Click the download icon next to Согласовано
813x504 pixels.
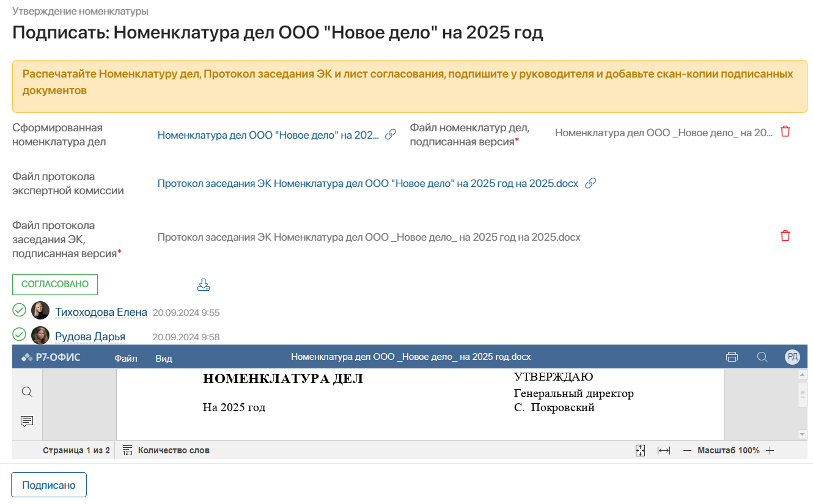pos(204,285)
